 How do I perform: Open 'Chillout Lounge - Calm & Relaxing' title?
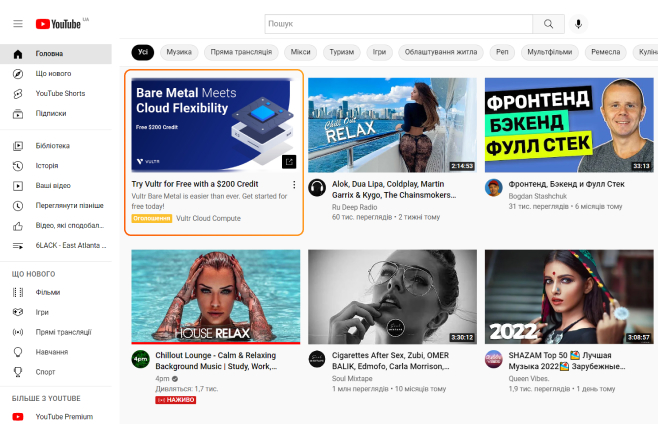pos(216,361)
